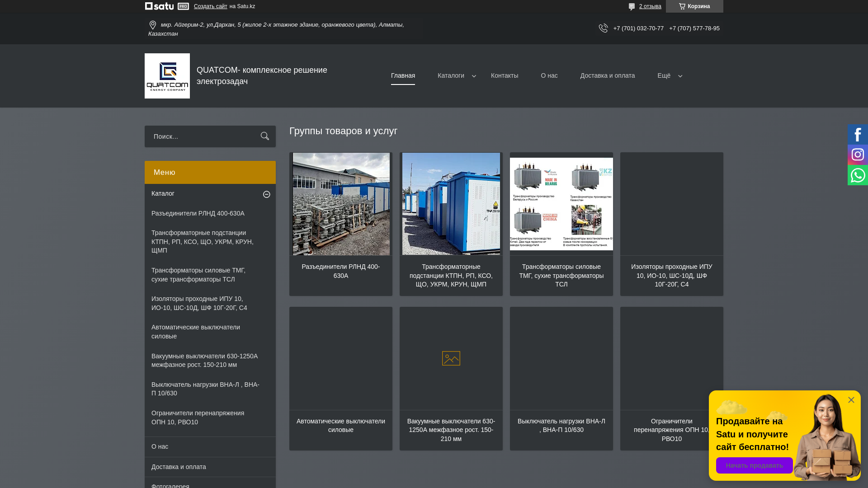Open the Instagram social link icon
This screenshot has width=868, height=488.
click(858, 155)
